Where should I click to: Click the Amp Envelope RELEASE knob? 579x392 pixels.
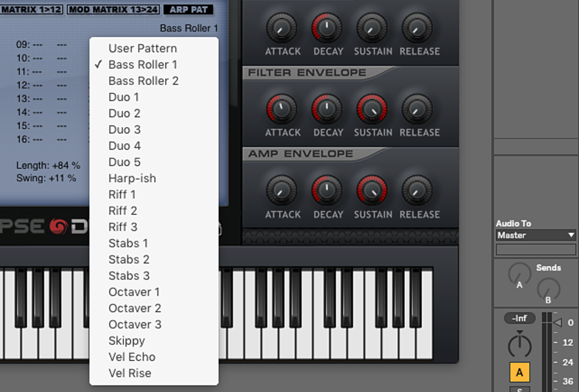[417, 190]
